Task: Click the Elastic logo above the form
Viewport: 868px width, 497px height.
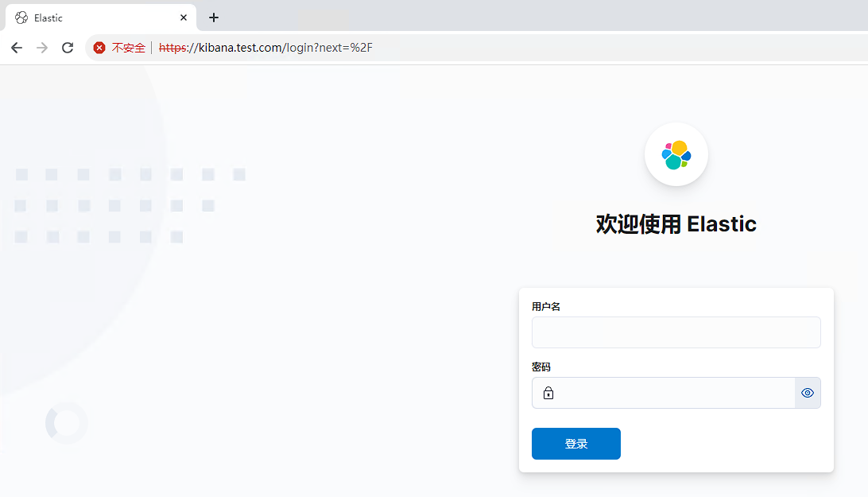Action: tap(676, 154)
